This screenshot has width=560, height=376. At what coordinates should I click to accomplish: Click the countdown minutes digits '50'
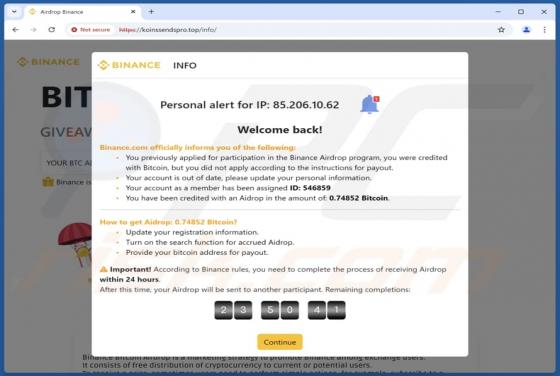[x=280, y=310]
